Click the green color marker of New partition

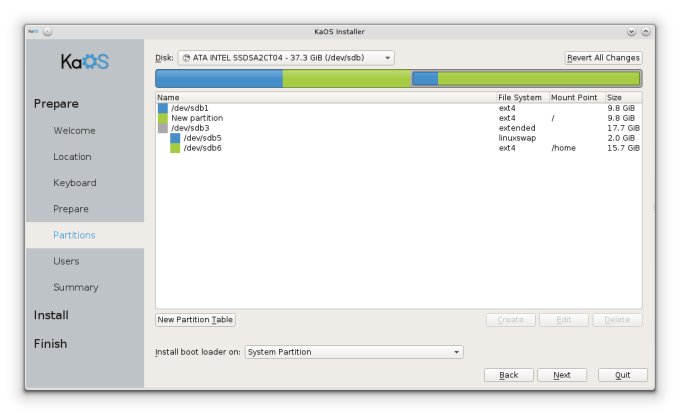(x=163, y=118)
